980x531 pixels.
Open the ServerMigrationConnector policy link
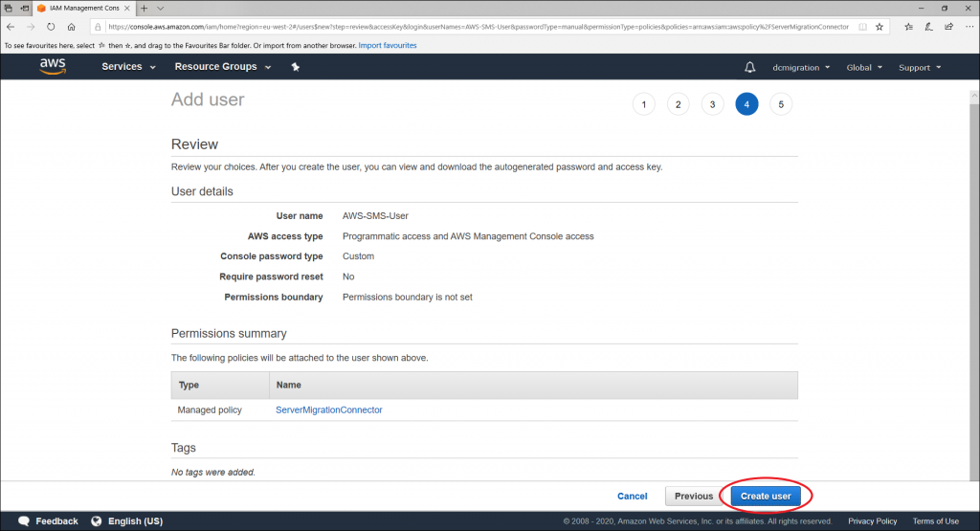[x=328, y=409]
